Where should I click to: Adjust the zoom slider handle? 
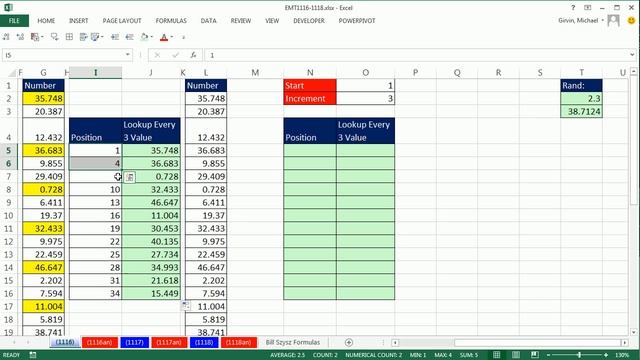click(580, 355)
